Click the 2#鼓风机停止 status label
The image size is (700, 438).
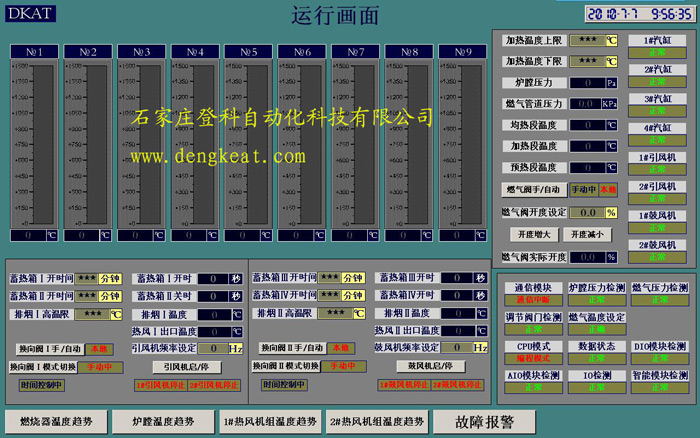click(457, 384)
